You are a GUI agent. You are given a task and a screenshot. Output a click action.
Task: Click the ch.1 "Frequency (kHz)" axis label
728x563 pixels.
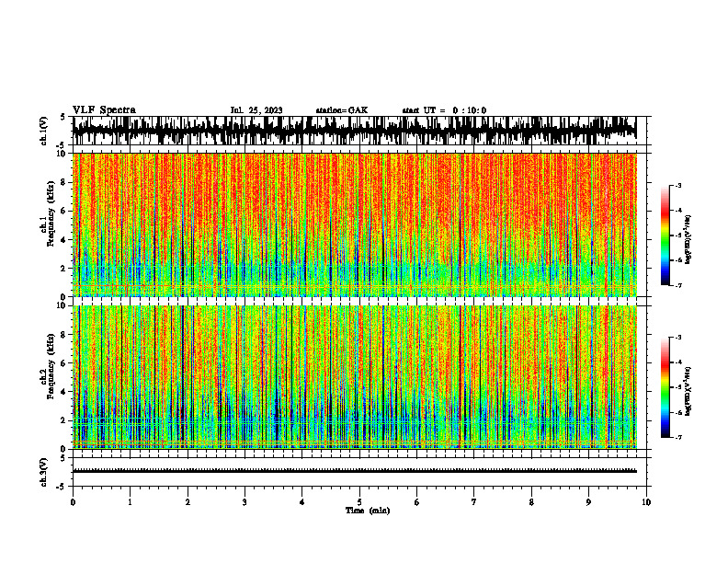point(51,213)
